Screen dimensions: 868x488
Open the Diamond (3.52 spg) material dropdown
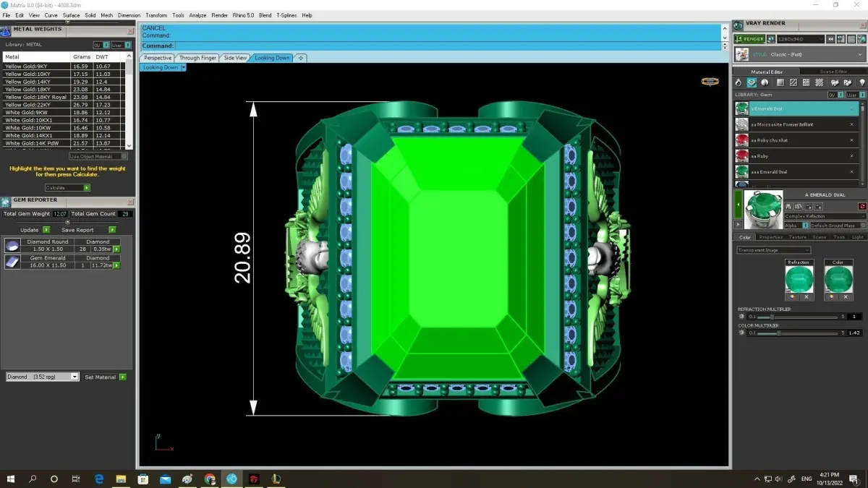(42, 377)
